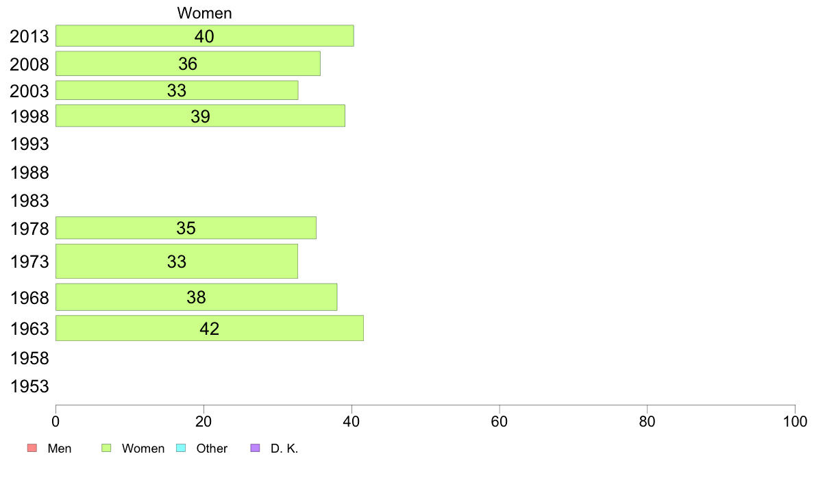Select the 2008 bar showing 36
814x504 pixels.
[188, 63]
